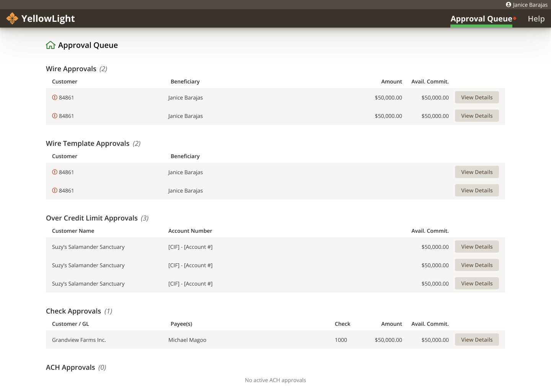Screen dimensions: 551x392
Task: View details of the first Over Credit Limit entry
Action: pos(477,247)
